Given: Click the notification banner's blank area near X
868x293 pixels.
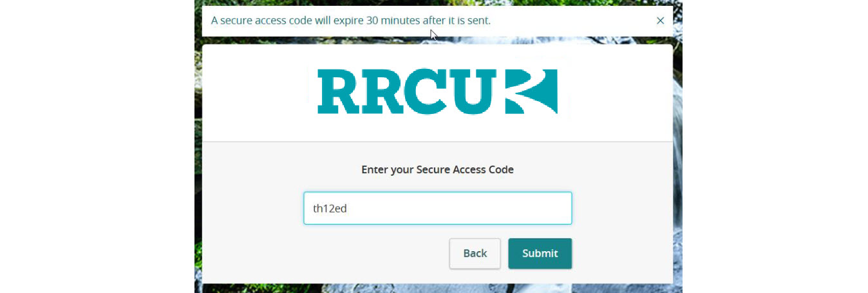Looking at the screenshot, I should pos(580,21).
